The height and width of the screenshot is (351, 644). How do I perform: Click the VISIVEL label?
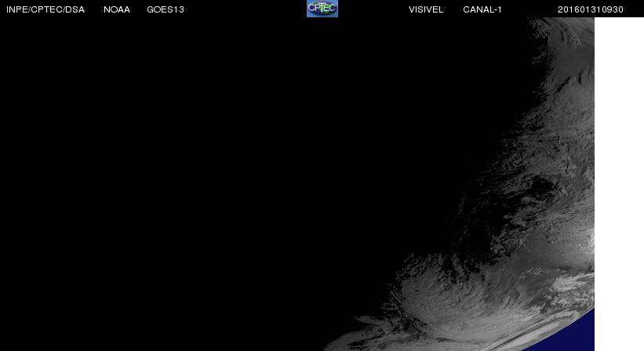[426, 9]
